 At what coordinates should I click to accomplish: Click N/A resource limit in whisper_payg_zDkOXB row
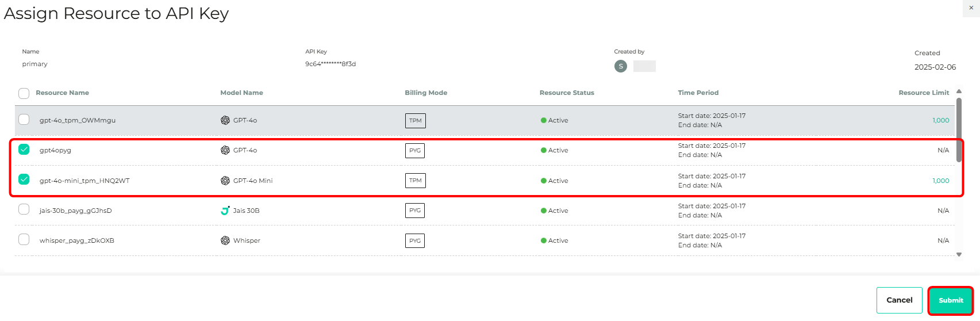943,240
